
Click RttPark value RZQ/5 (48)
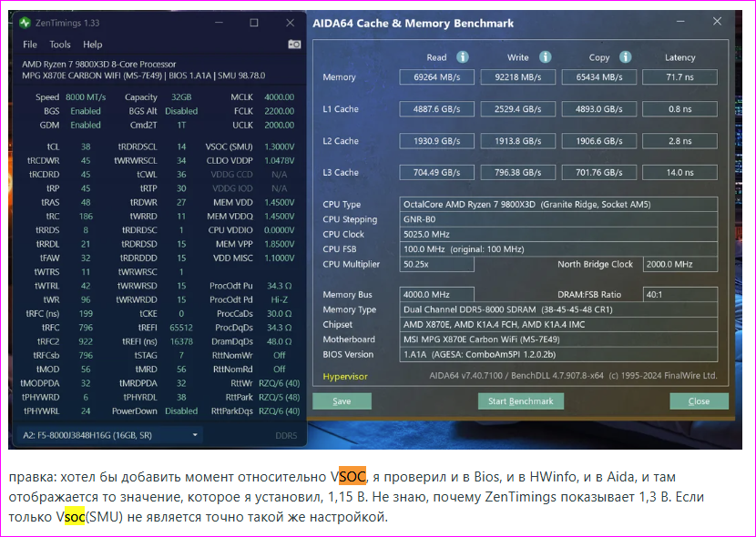[279, 397]
